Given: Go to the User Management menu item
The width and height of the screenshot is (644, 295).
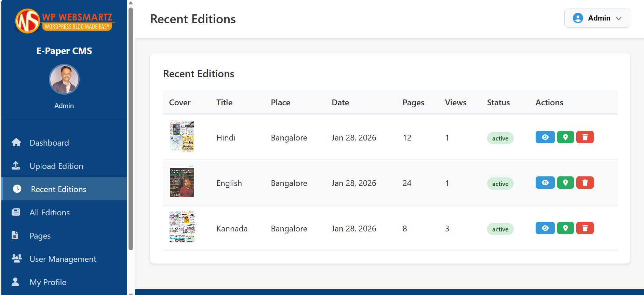Looking at the screenshot, I should click(x=63, y=259).
